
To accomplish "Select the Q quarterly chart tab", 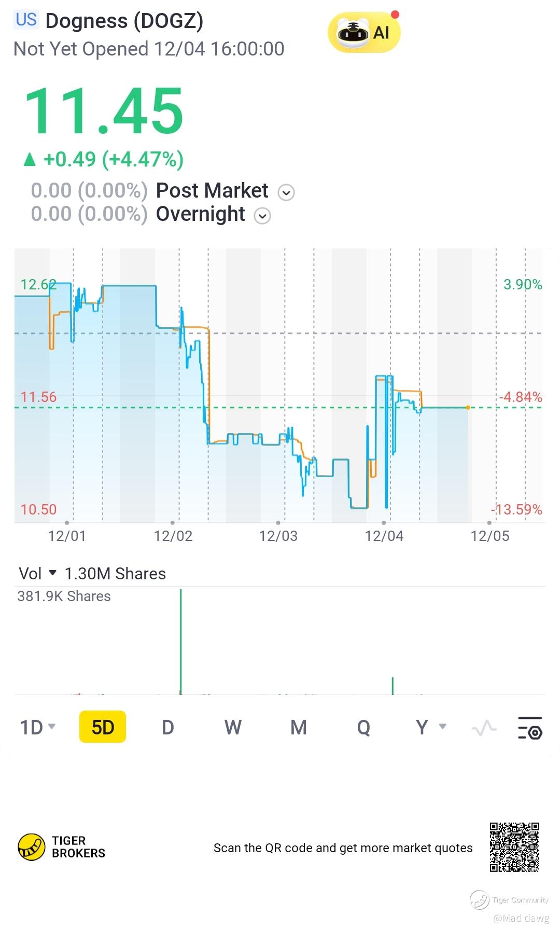I will tap(363, 727).
